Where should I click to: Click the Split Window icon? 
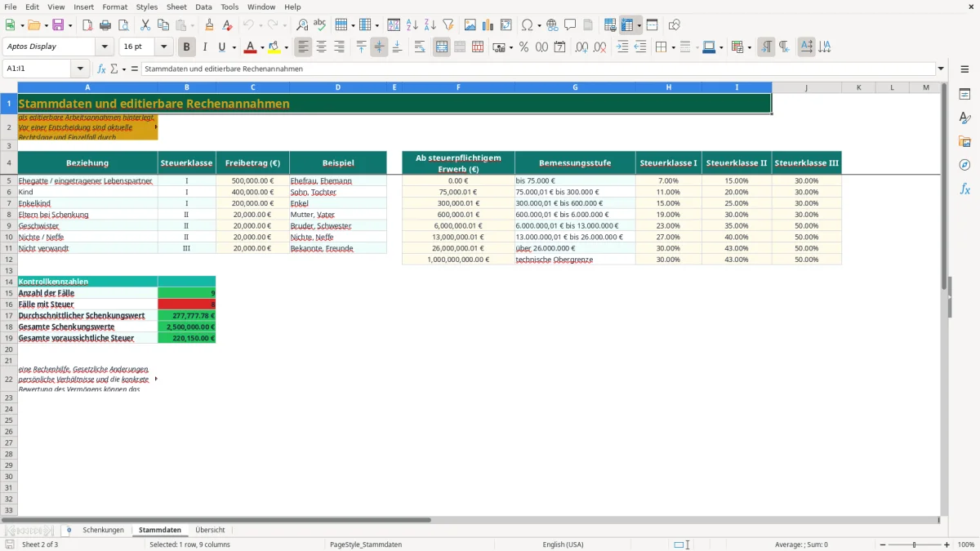652,25
